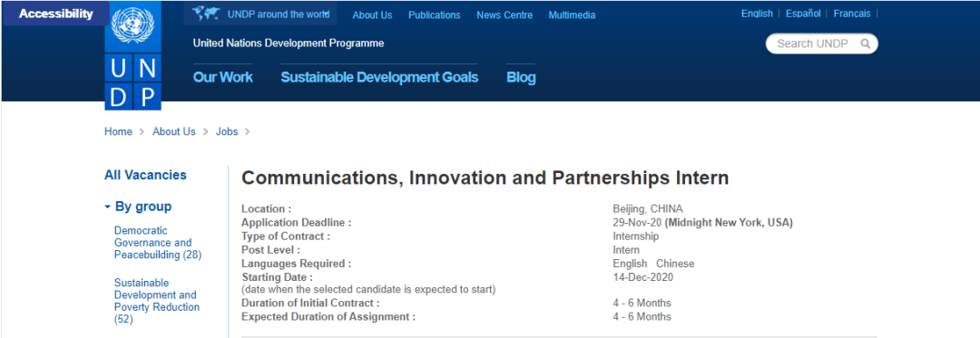Click the location value Beijing, CHINA

tap(648, 209)
